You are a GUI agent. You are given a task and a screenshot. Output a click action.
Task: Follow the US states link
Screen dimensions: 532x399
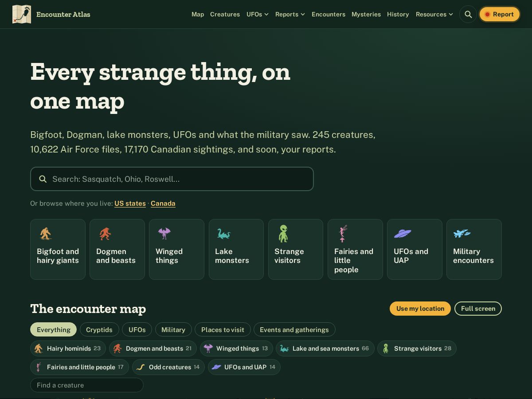[x=130, y=203]
